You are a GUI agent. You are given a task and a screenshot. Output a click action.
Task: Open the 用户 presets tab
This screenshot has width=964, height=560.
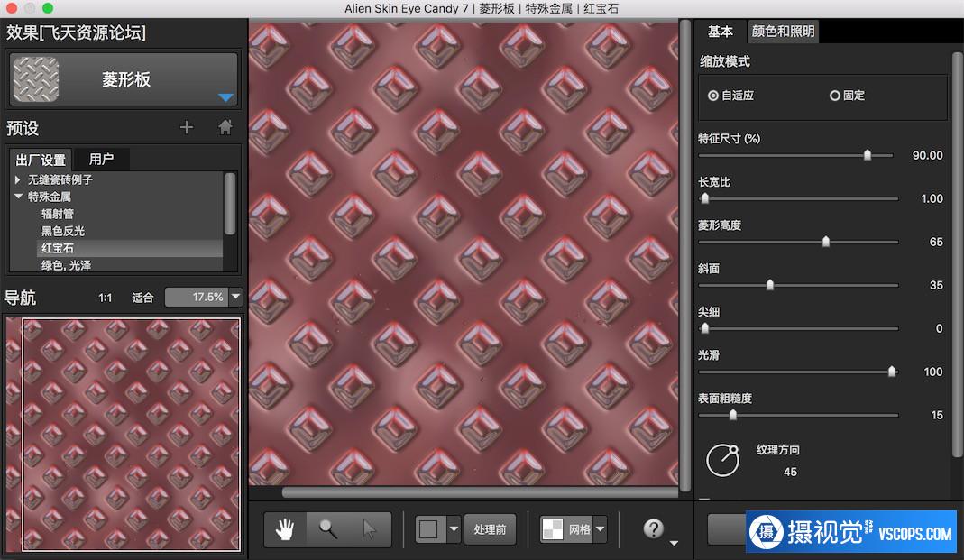click(101, 160)
